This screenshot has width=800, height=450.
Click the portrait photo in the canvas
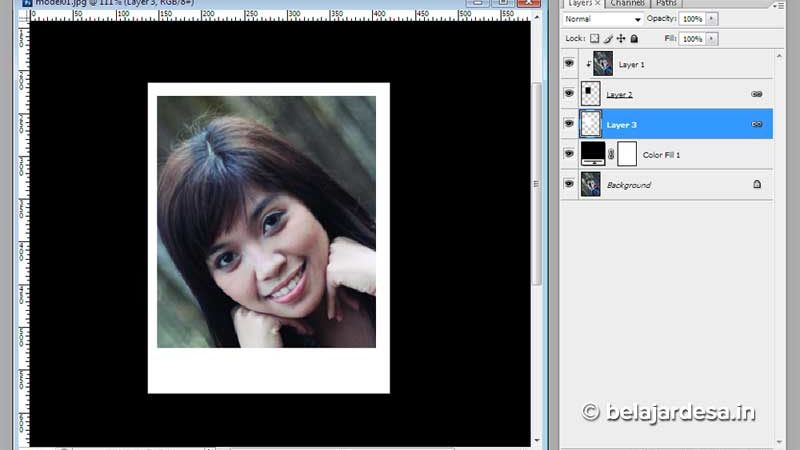point(266,222)
